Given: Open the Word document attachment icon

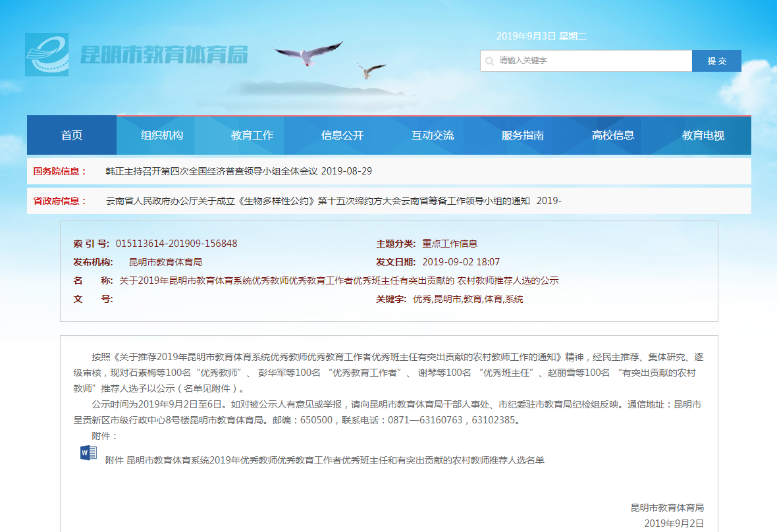Looking at the screenshot, I should (x=88, y=453).
